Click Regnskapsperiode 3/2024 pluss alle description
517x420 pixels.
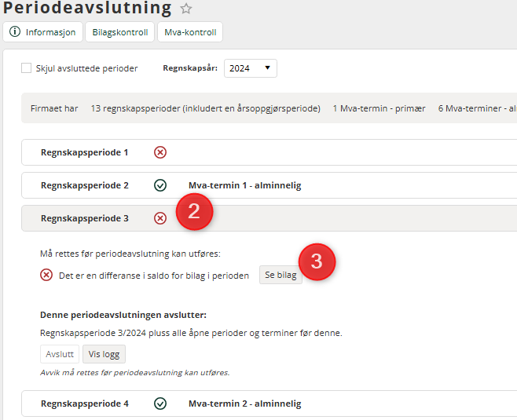(191, 333)
